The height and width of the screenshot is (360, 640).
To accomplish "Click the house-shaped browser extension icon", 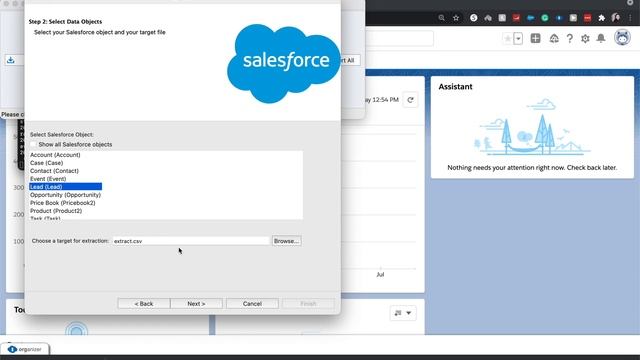I will point(488,18).
